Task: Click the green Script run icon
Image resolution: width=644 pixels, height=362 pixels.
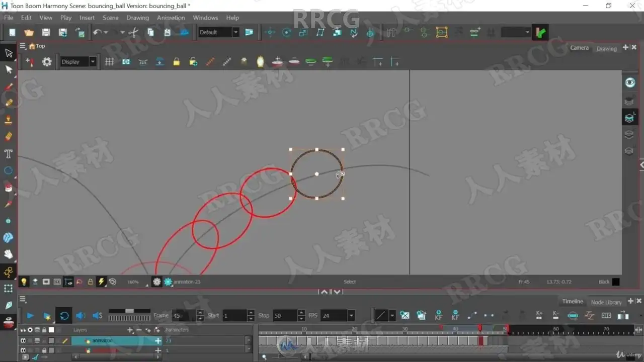Action: (541, 32)
